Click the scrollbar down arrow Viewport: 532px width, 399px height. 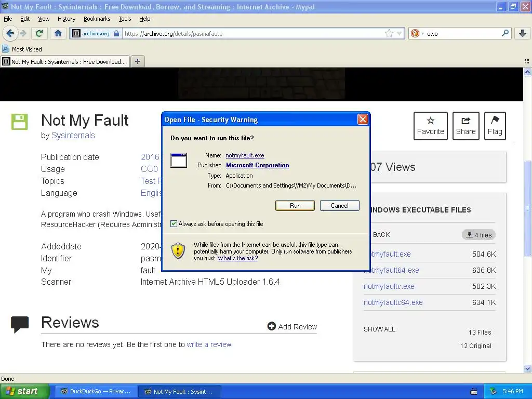[527, 368]
